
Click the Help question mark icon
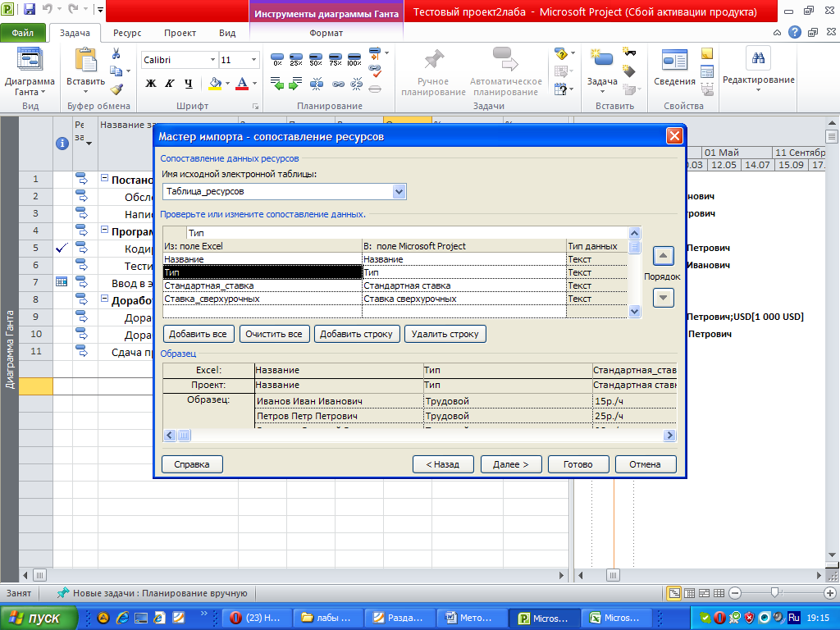795,32
